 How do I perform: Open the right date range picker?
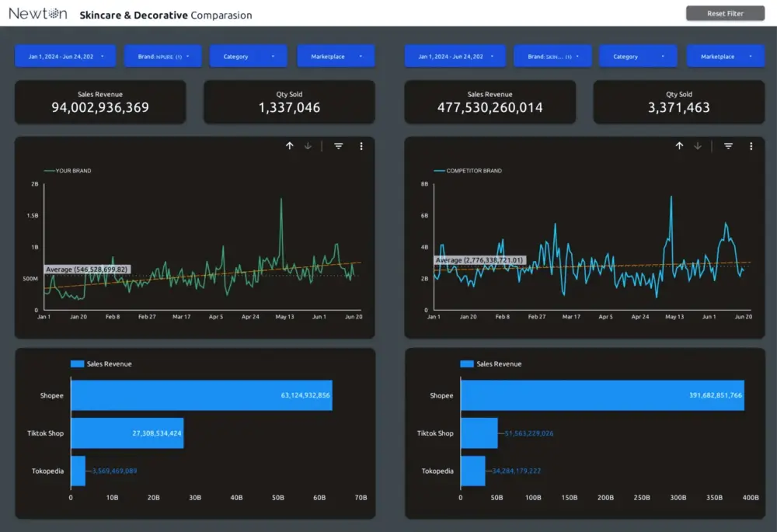click(x=455, y=56)
